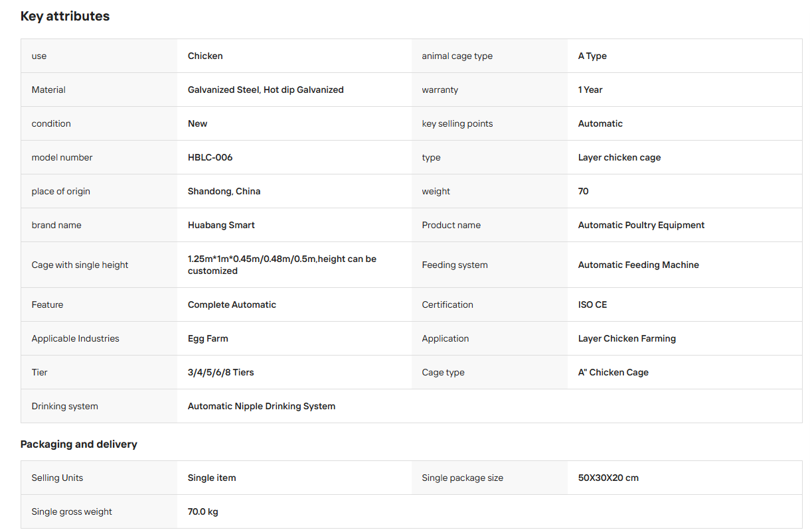Screen dimensions: 810x532
Task: Click the cage single height dimensions text
Action: tap(282, 265)
